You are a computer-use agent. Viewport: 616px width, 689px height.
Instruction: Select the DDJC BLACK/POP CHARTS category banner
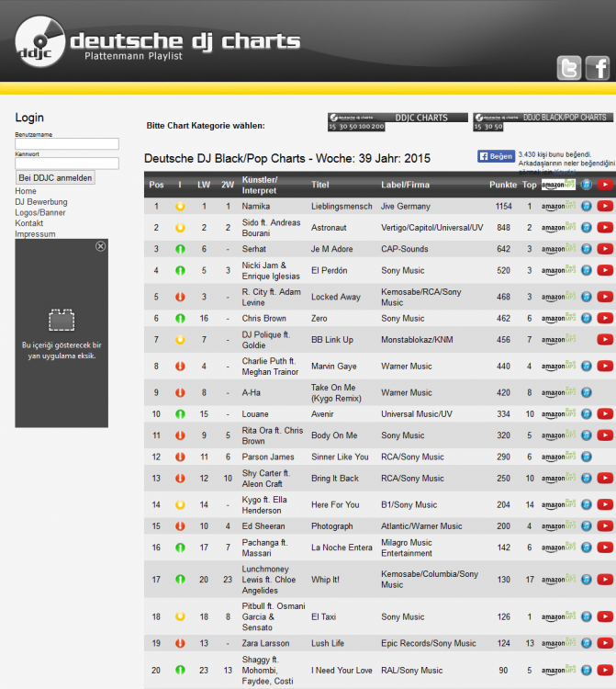point(543,118)
